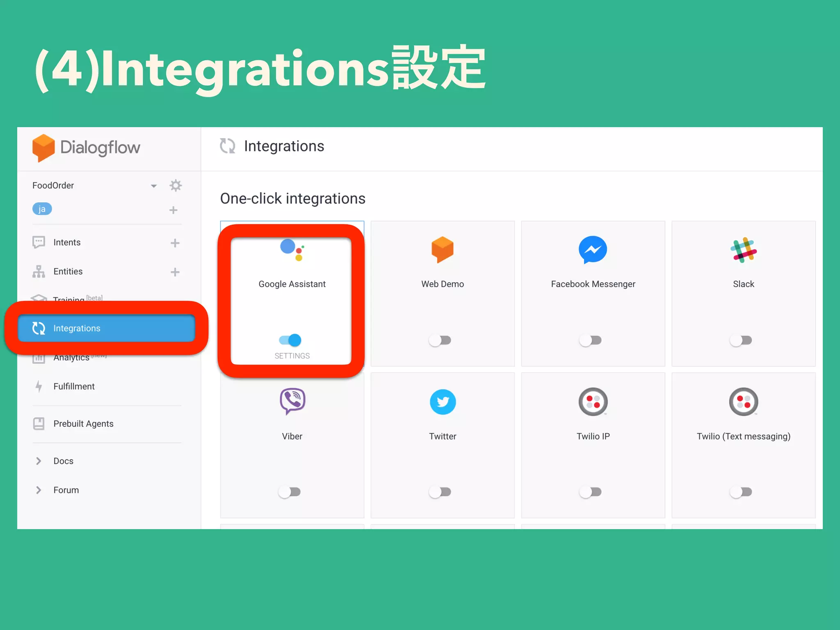The width and height of the screenshot is (840, 630).
Task: Add a new language with plus icon
Action: pyautogui.click(x=173, y=210)
